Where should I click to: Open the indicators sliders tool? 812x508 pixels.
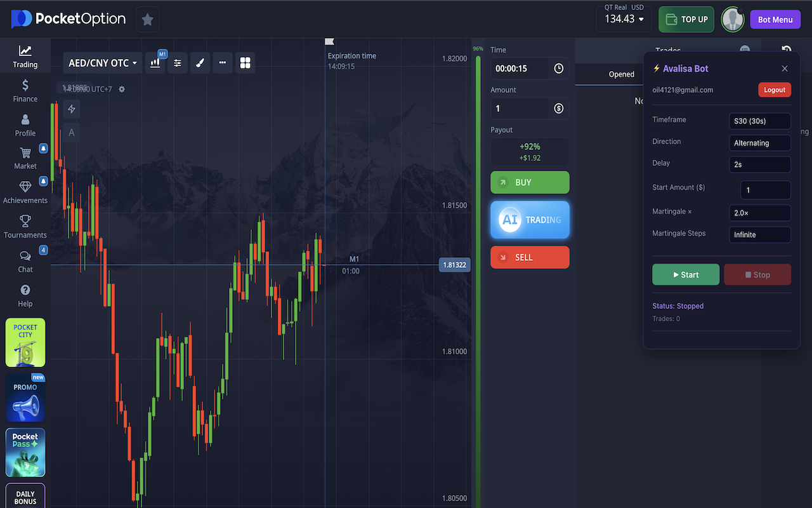tap(178, 63)
